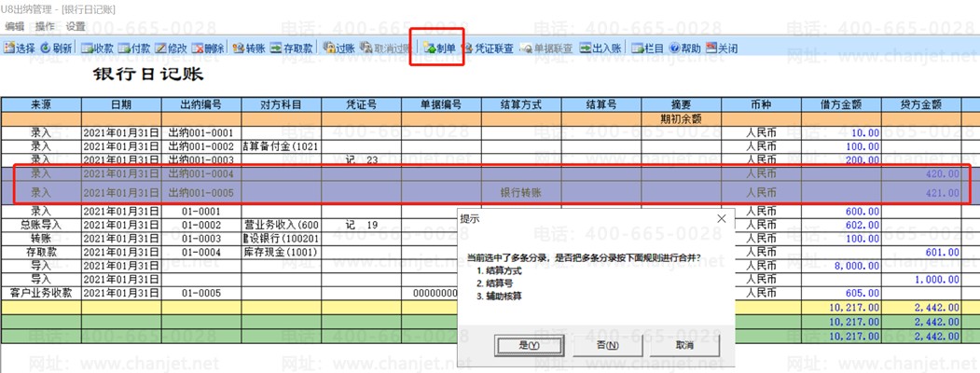The width and height of the screenshot is (980, 373).
Task: Edit the entry using 修改
Action: click(171, 48)
